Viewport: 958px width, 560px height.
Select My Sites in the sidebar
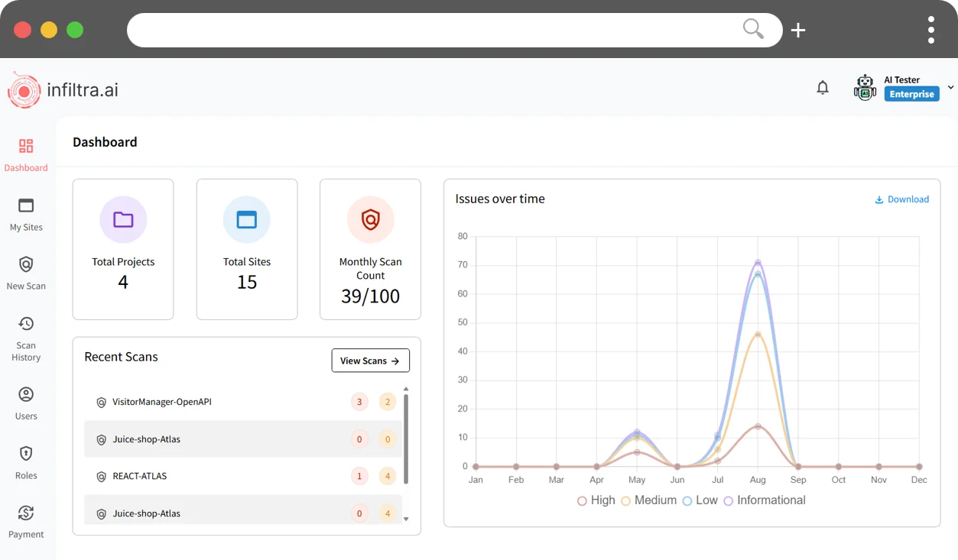[x=26, y=214]
